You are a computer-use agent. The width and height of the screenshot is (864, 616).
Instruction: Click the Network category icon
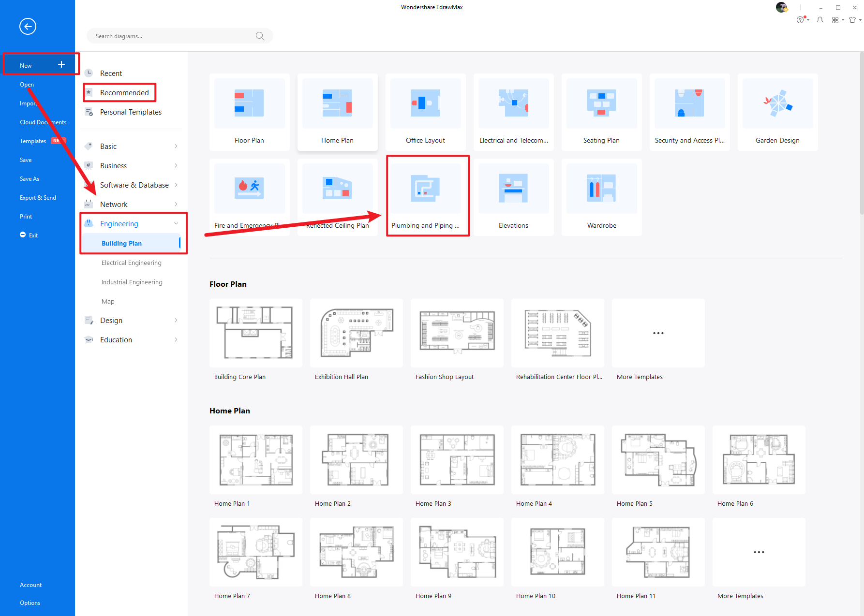click(89, 204)
